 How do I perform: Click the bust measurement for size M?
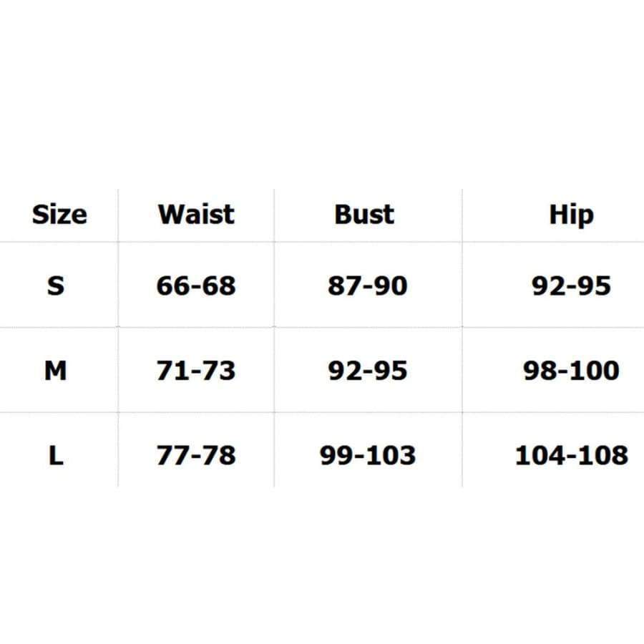[367, 371]
